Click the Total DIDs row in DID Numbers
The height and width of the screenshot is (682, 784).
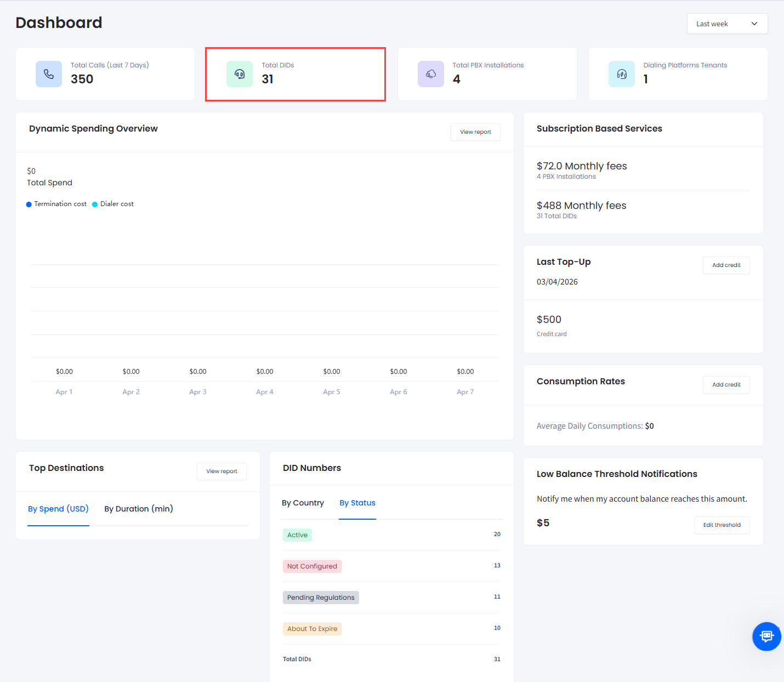click(x=392, y=659)
